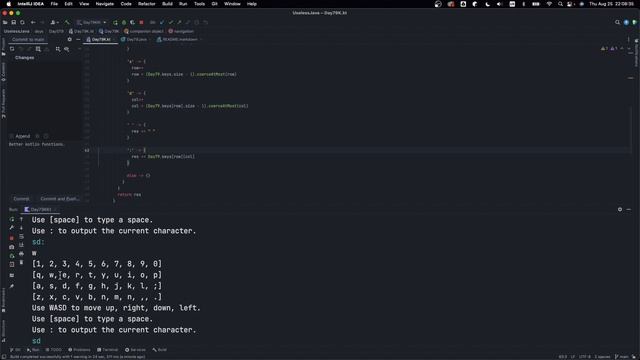Viewport: 640px width, 360px height.
Task: Toggle the Amend checkbox
Action: (x=12, y=136)
